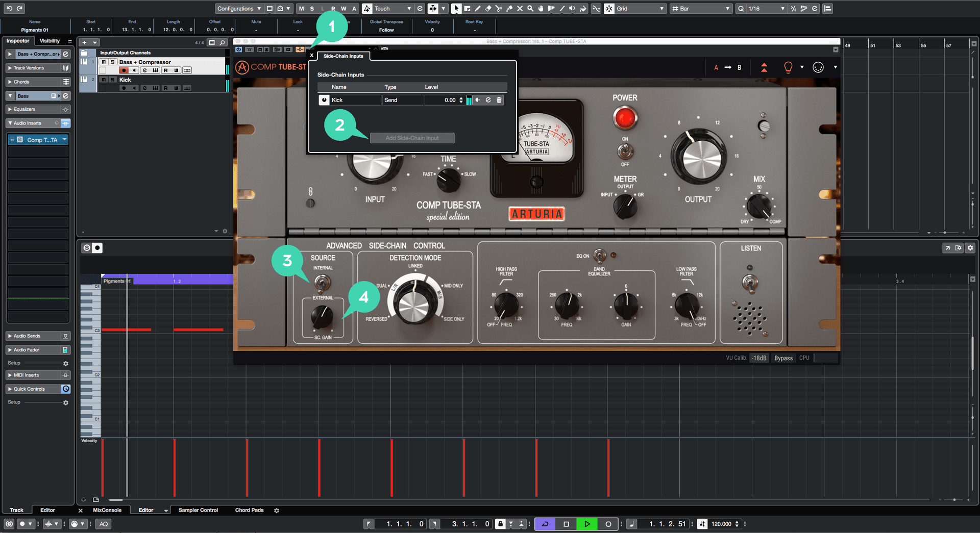
Task: Switch to the Visibility tab
Action: [50, 41]
